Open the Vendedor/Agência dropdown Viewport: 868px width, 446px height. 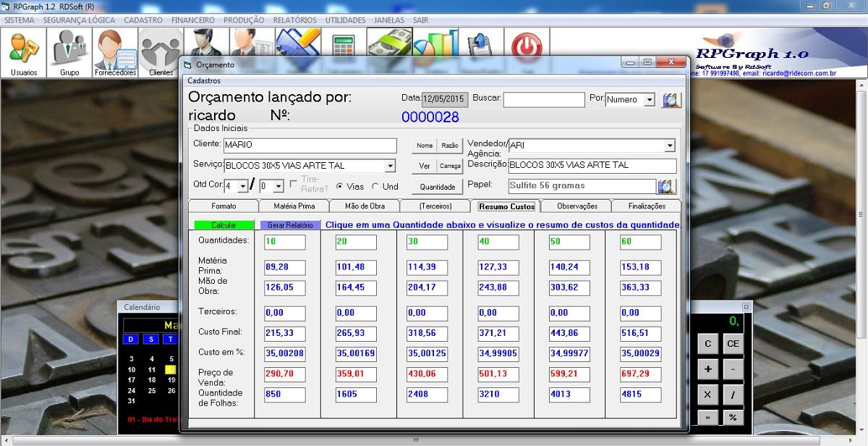point(669,146)
